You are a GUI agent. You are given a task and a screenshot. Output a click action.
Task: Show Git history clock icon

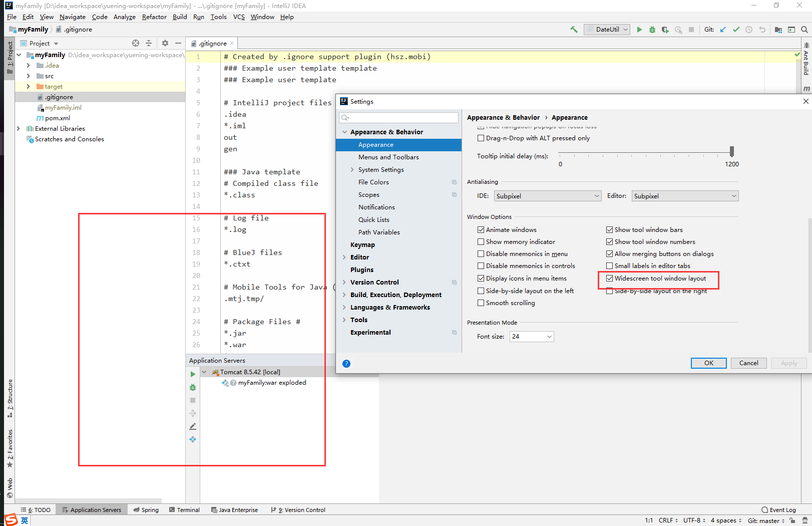point(749,30)
